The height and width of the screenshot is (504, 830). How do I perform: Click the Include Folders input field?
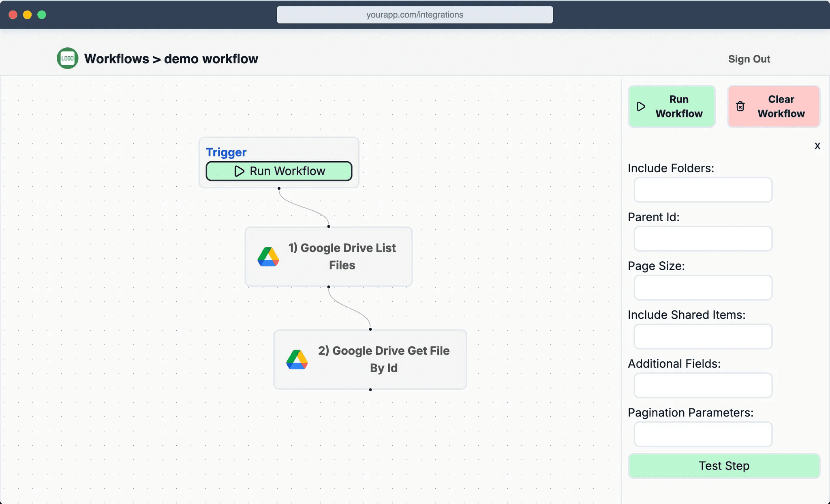coord(703,190)
